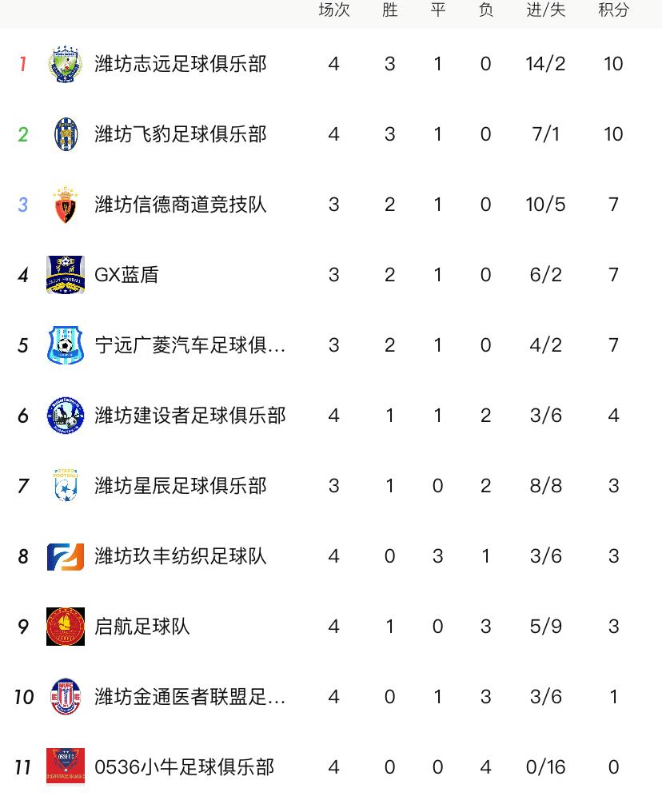Open the 潍坊信德商道竞技队 team badge
This screenshot has width=662, height=812.
[x=66, y=205]
